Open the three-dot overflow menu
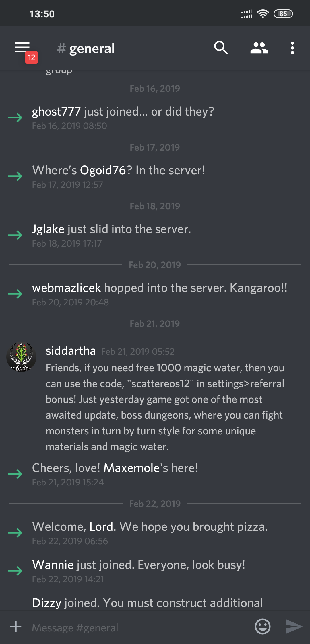Image resolution: width=310 pixels, height=644 pixels. [x=292, y=48]
